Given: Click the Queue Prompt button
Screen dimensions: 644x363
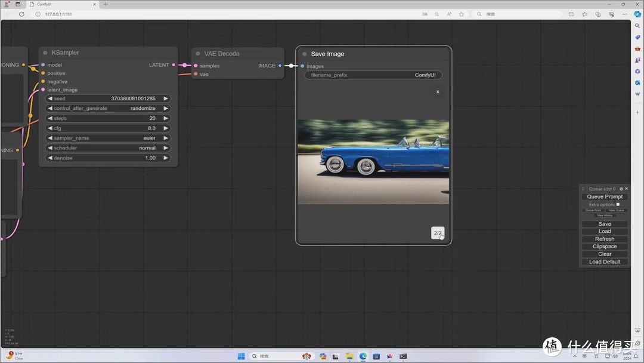Looking at the screenshot, I should click(605, 196).
